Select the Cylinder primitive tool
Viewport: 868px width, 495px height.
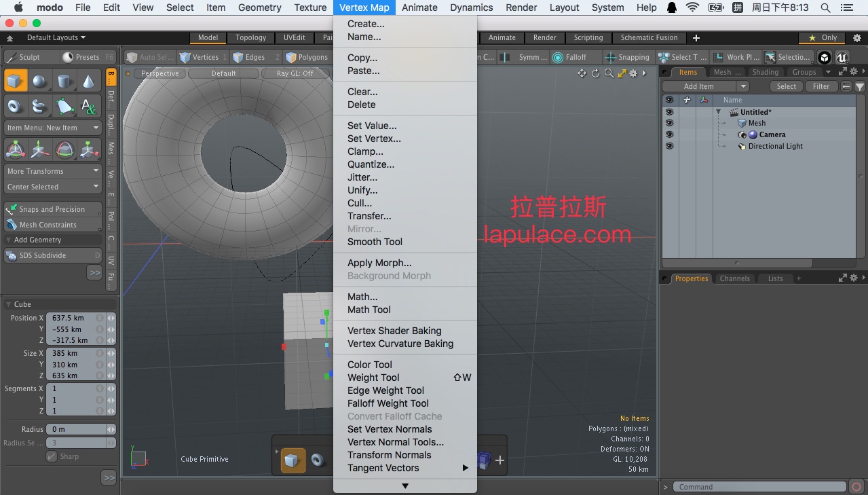coord(64,81)
